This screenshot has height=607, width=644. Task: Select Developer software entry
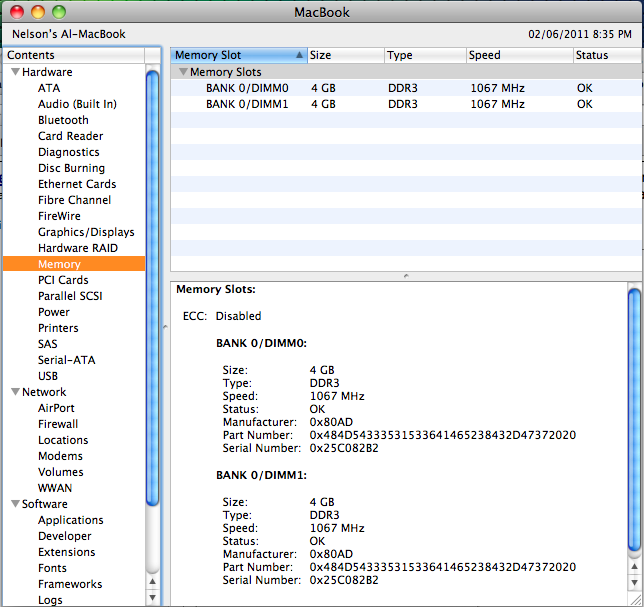(65, 536)
